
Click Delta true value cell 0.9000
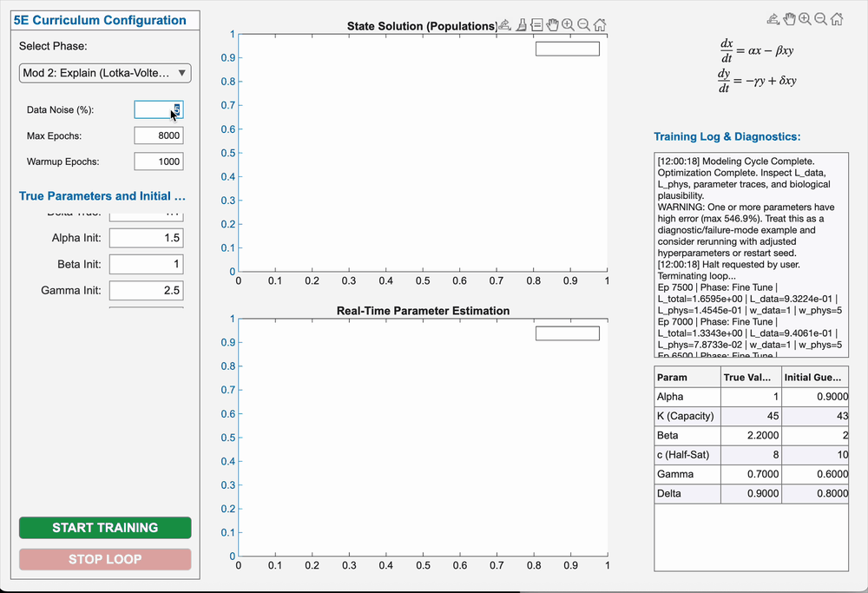tap(751, 493)
